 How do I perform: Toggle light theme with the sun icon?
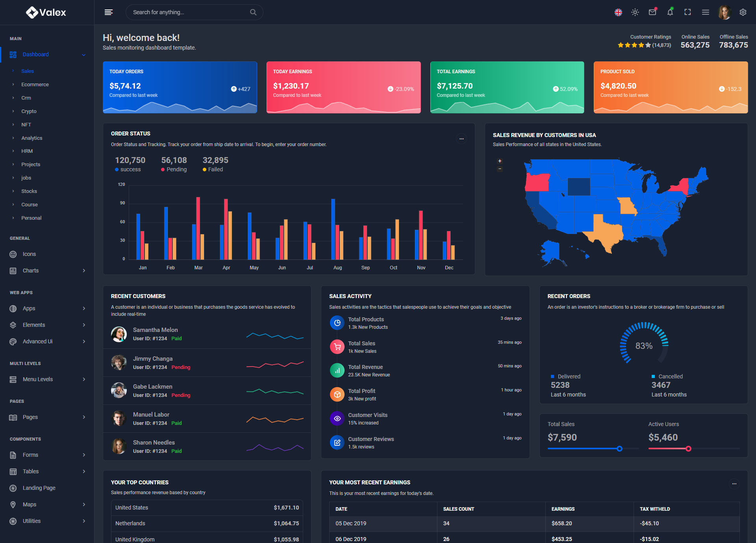[x=635, y=12]
